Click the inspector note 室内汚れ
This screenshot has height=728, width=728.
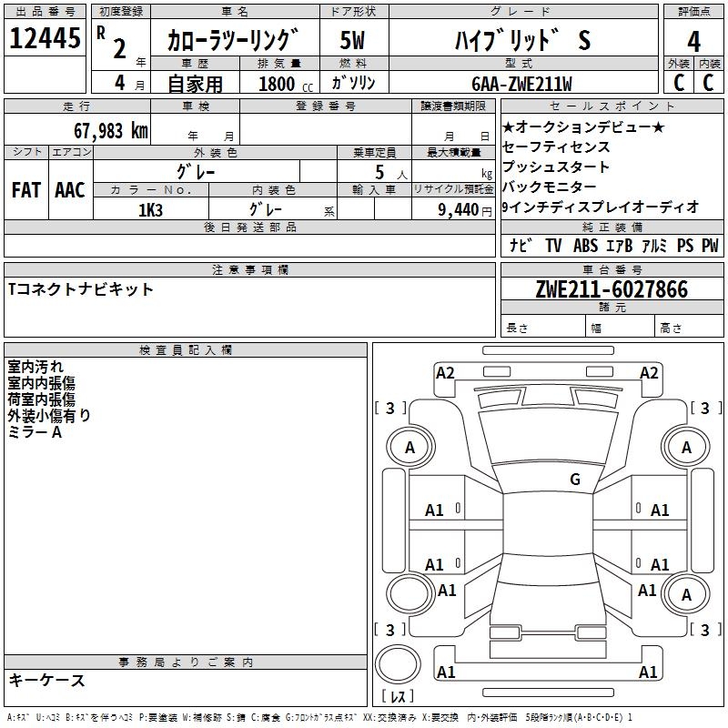35,367
